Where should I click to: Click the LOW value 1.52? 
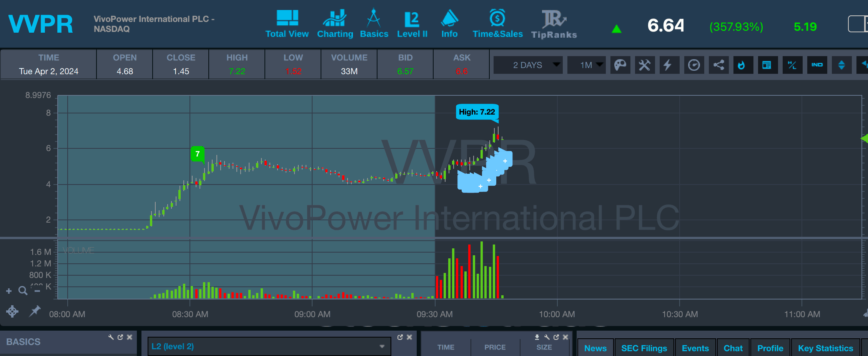293,71
